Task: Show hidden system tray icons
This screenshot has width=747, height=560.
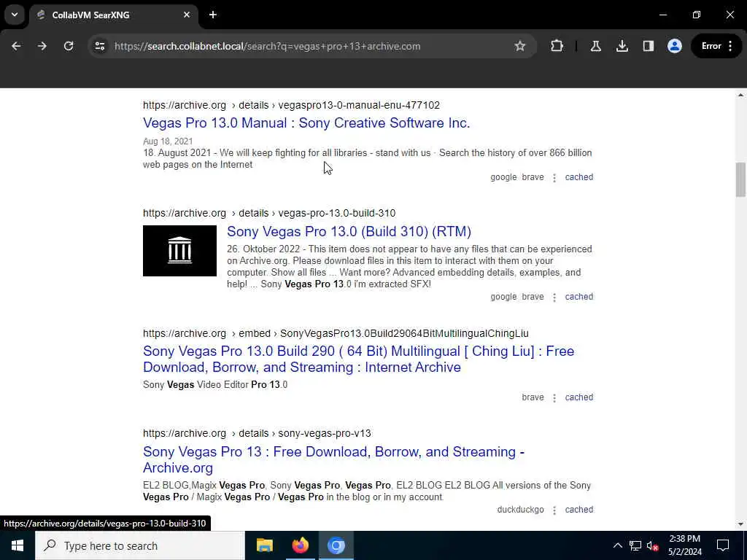Action: [617, 545]
